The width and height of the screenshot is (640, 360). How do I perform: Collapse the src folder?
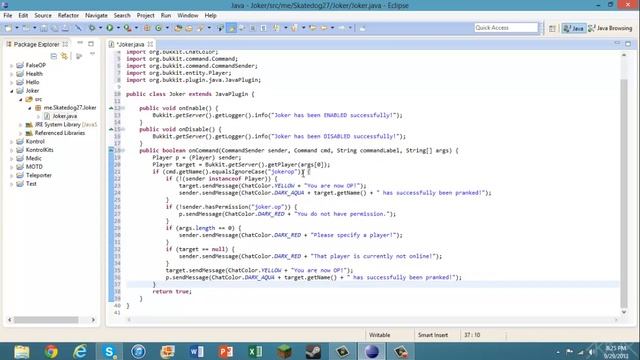pos(20,99)
